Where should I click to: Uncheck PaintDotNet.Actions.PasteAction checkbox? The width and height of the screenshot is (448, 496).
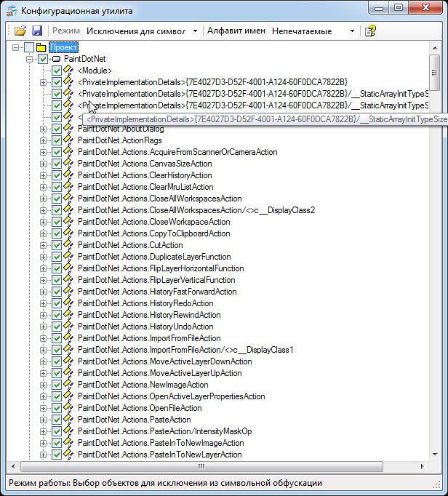[57, 420]
